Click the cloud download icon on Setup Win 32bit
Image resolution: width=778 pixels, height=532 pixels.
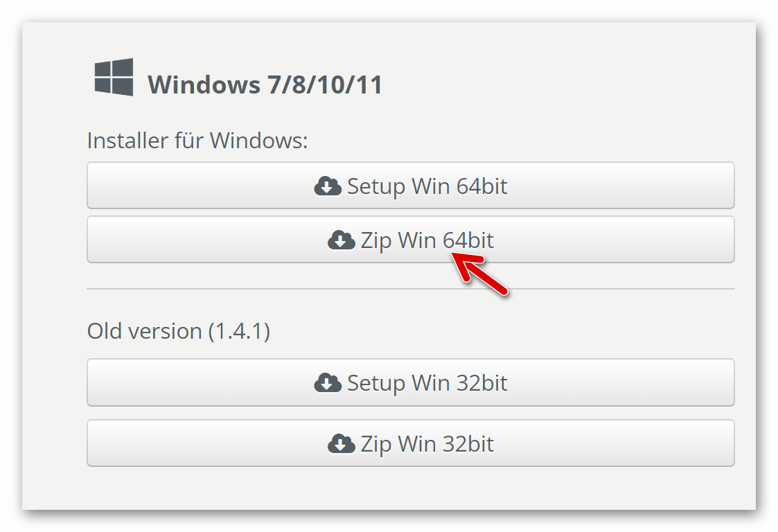tap(327, 383)
